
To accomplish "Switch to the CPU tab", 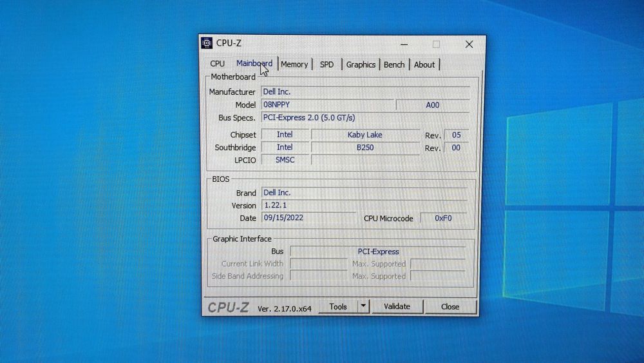I will click(217, 64).
